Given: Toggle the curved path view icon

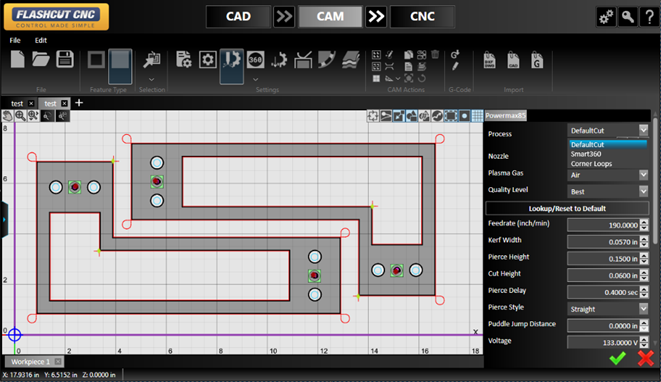Looking at the screenshot, I should [x=437, y=116].
